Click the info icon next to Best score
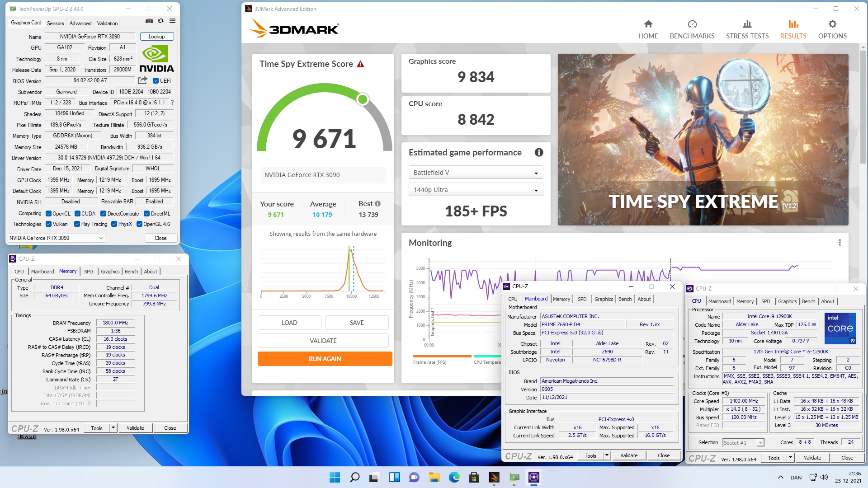Screen dimensions: 868x488 [377, 203]
